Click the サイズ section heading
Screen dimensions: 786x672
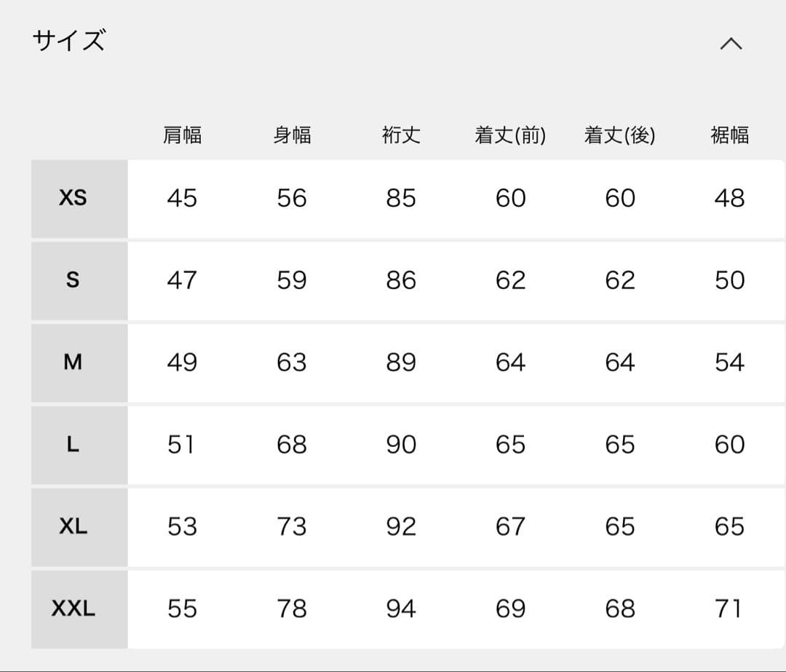[x=69, y=41]
